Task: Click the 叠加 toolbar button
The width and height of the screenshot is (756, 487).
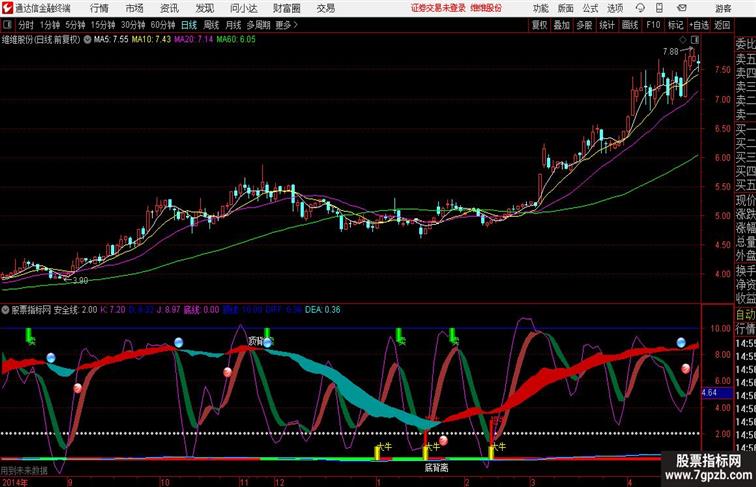Action: 561,25
